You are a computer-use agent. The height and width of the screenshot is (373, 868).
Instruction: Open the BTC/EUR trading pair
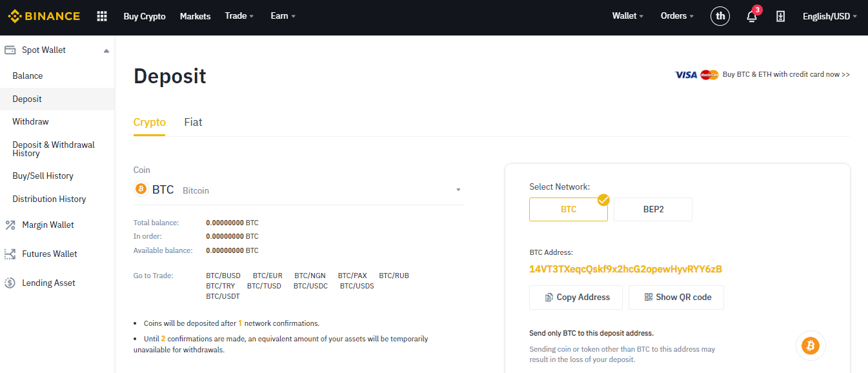pyautogui.click(x=268, y=276)
